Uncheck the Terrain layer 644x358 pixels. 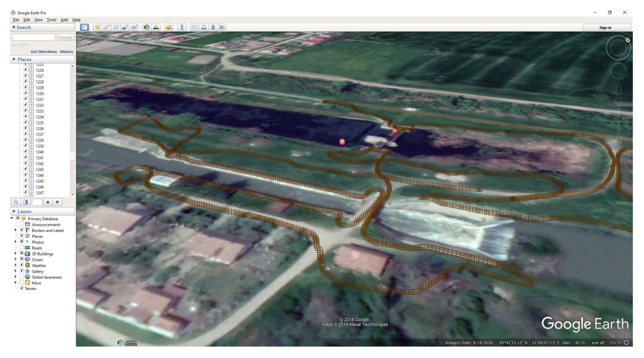point(22,288)
